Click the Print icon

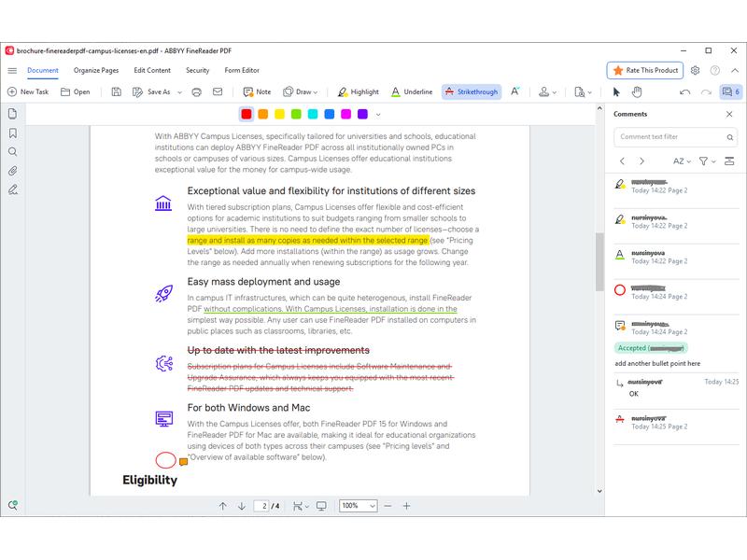197,91
